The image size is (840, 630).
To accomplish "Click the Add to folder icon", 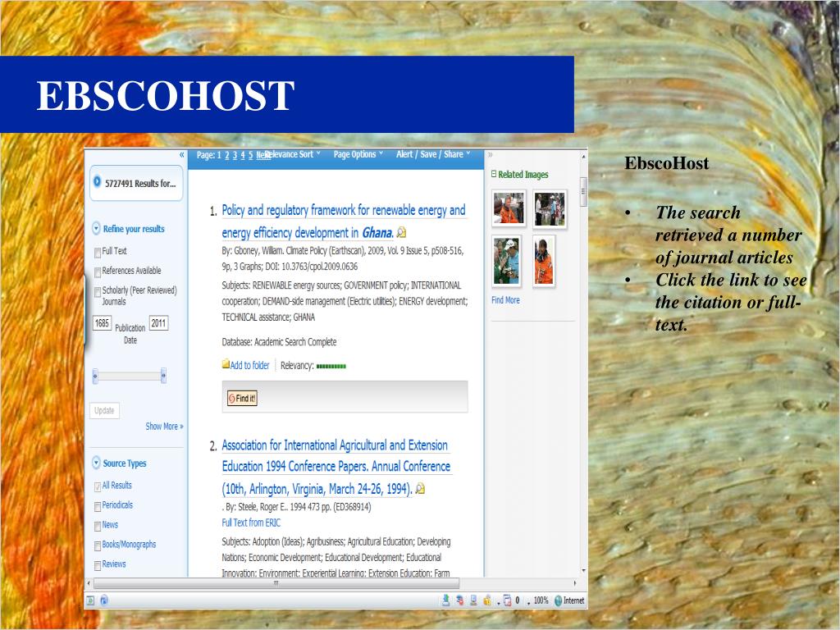I will click(226, 364).
